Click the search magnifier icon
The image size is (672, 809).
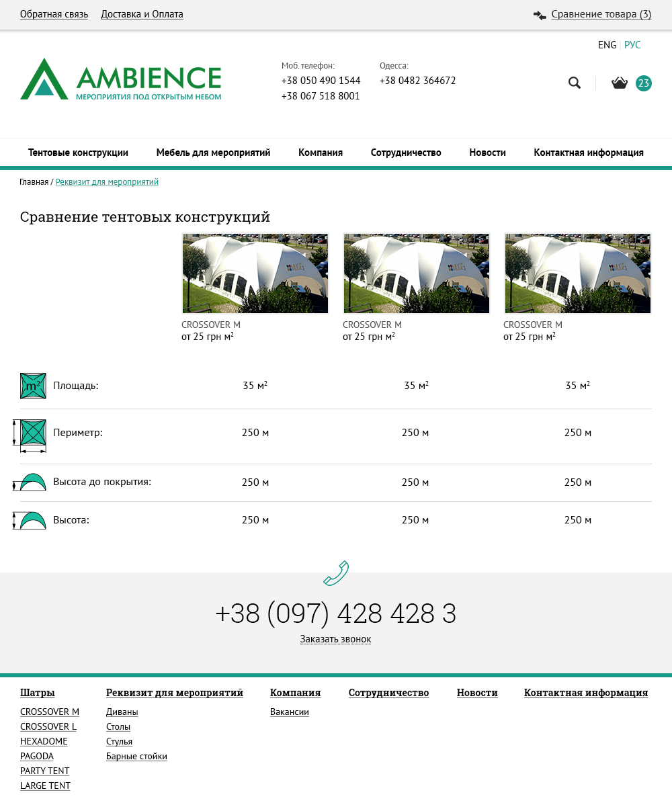(x=575, y=83)
